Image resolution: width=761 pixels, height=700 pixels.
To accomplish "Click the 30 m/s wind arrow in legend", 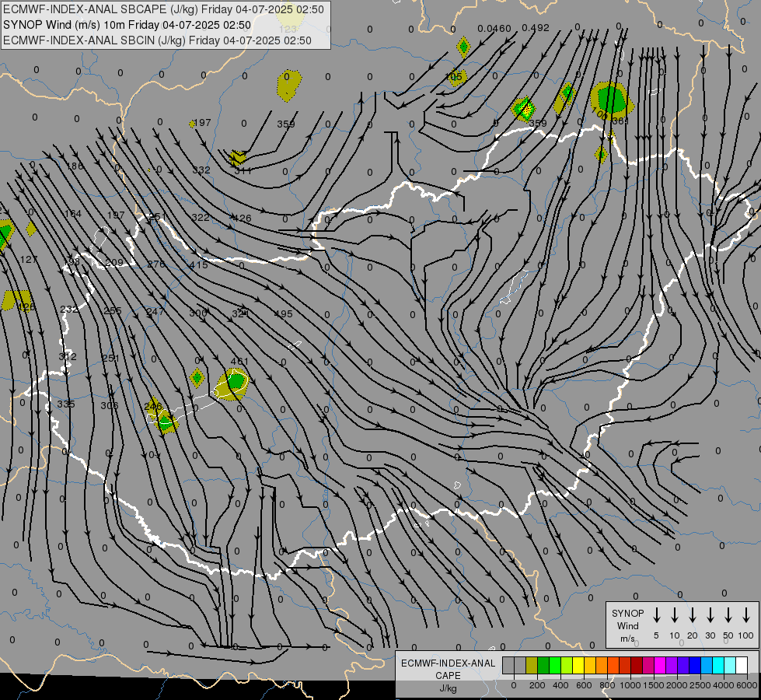I will click(x=710, y=615).
